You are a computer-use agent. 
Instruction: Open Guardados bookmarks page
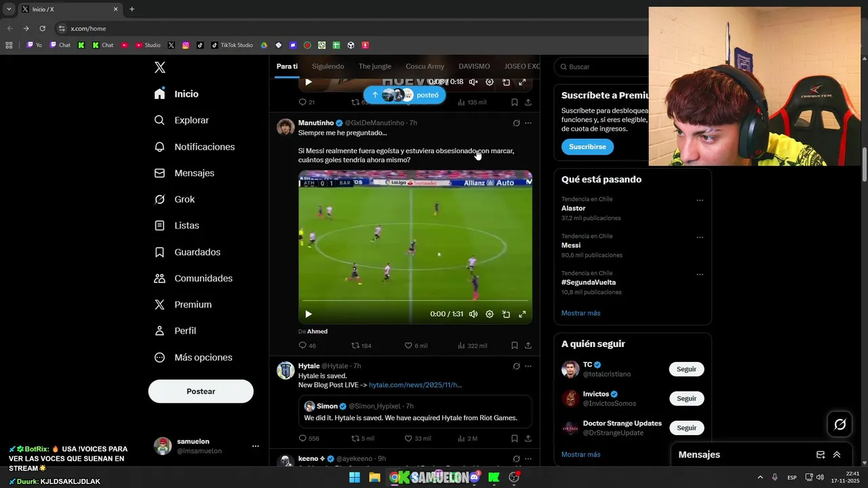pos(187,252)
